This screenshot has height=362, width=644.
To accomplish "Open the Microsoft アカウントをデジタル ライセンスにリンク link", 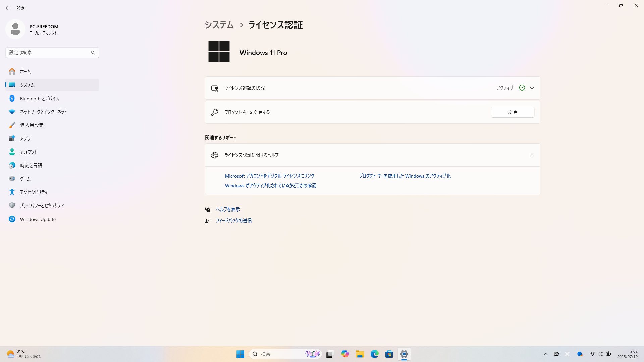I will click(269, 176).
